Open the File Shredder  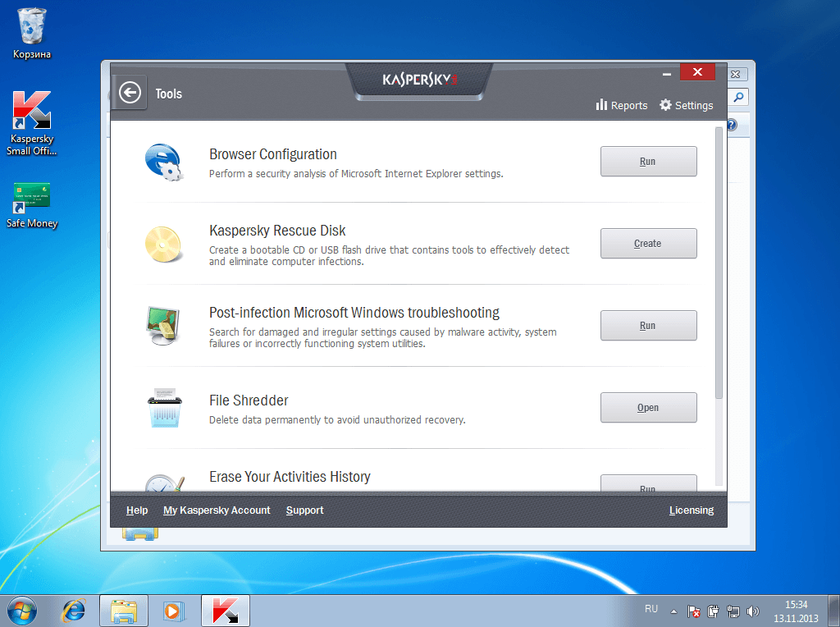648,407
